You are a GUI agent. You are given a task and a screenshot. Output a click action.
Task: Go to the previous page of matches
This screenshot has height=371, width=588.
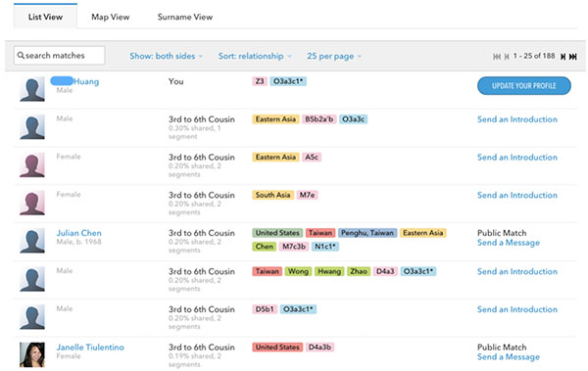[507, 57]
